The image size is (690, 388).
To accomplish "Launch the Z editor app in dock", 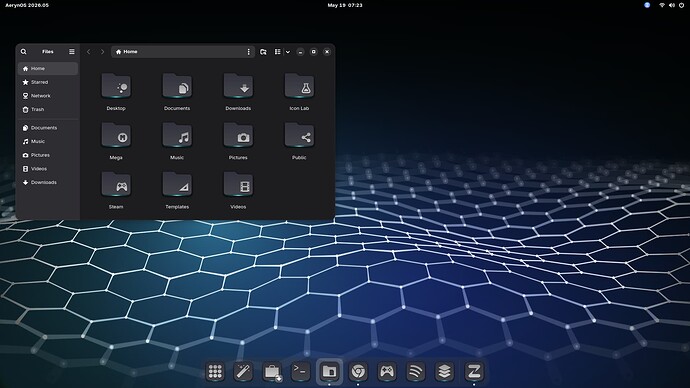I will pyautogui.click(x=474, y=372).
